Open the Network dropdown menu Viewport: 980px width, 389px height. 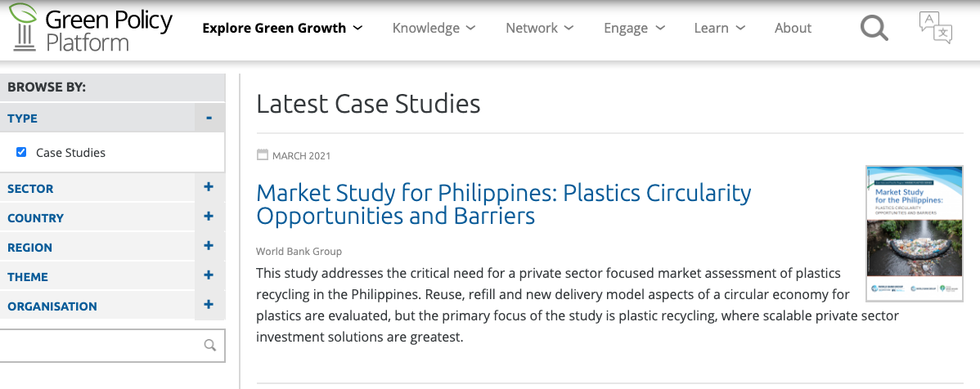pyautogui.click(x=539, y=29)
